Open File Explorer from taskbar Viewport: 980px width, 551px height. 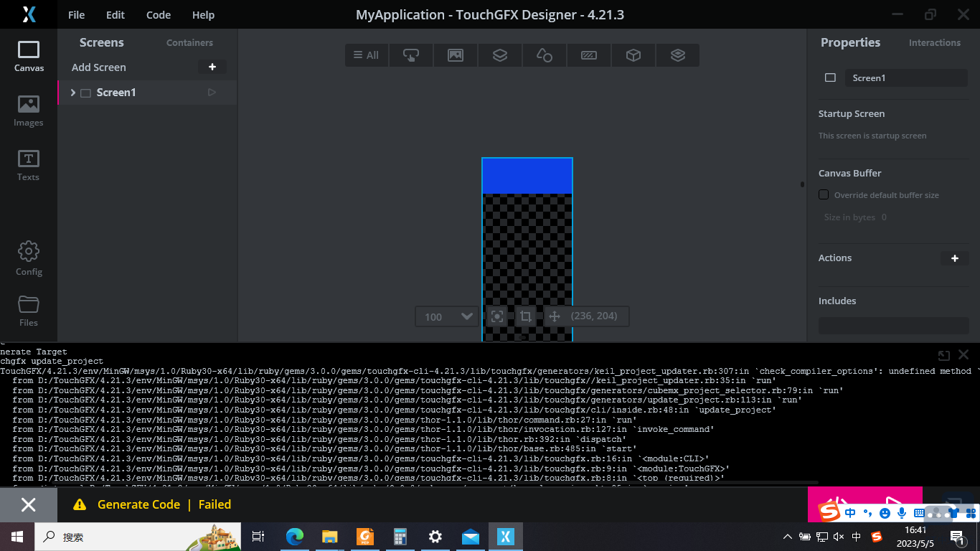329,537
